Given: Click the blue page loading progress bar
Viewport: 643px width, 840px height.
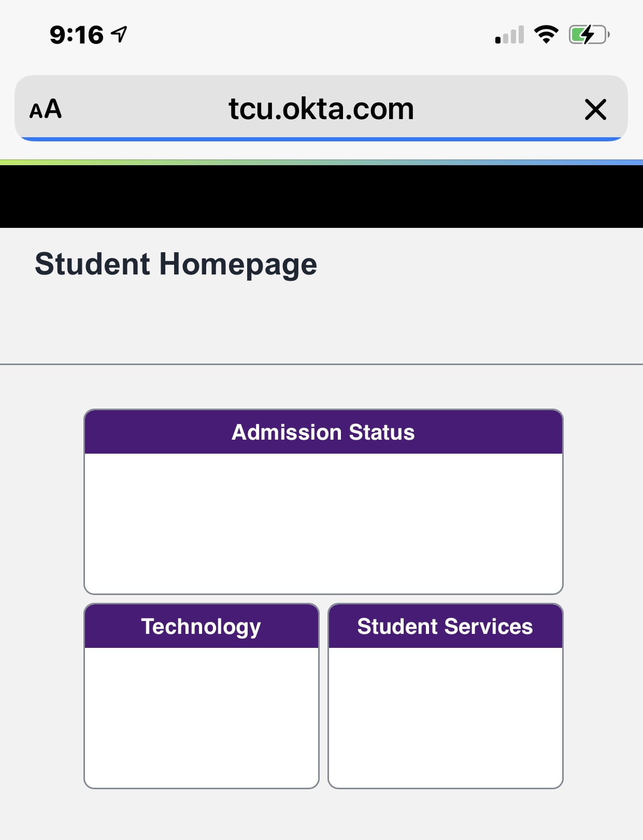Looking at the screenshot, I should pyautogui.click(x=321, y=139).
